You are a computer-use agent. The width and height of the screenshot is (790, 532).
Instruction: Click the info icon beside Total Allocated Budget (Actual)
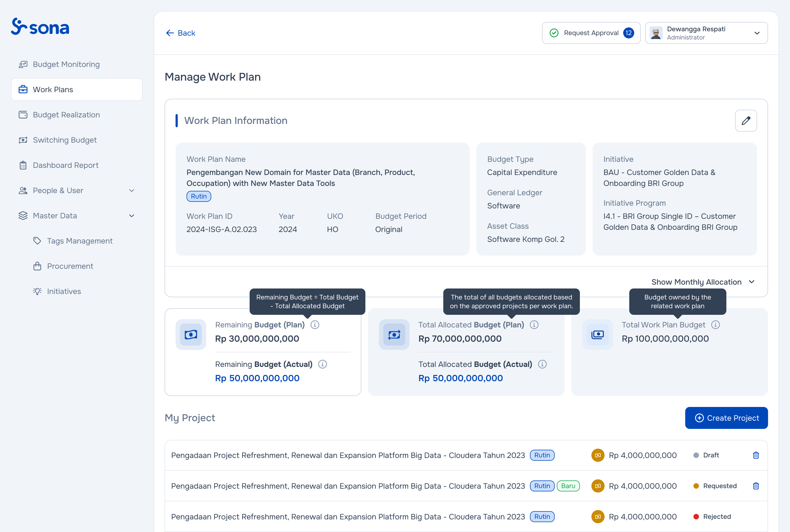pos(542,364)
